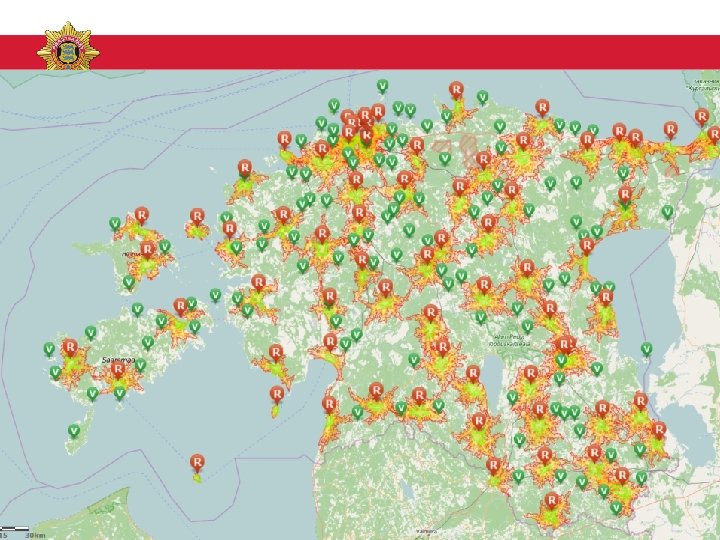This screenshot has height=540, width=720.
Task: Select the R marker just south of Saaremaa label
Action: click(x=118, y=369)
